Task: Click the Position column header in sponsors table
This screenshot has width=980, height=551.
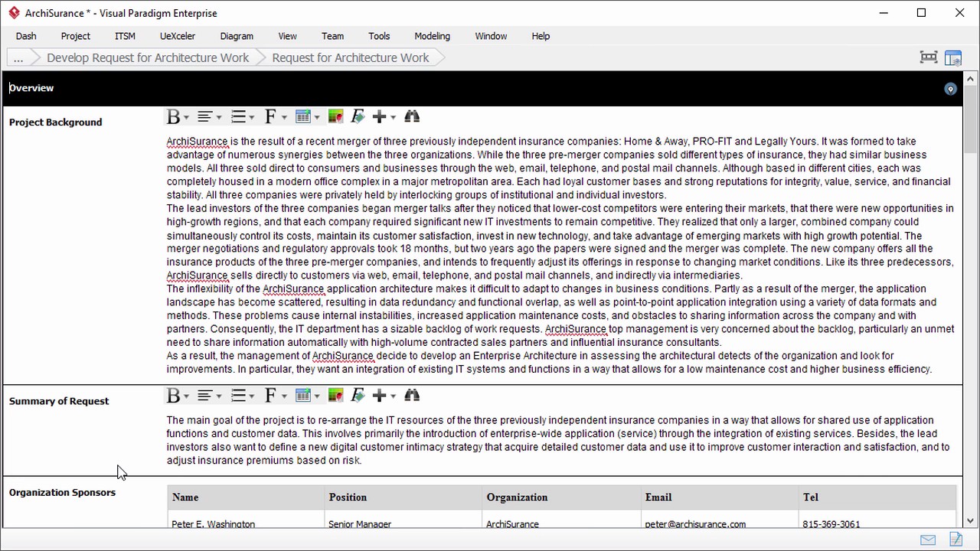Action: tap(403, 497)
